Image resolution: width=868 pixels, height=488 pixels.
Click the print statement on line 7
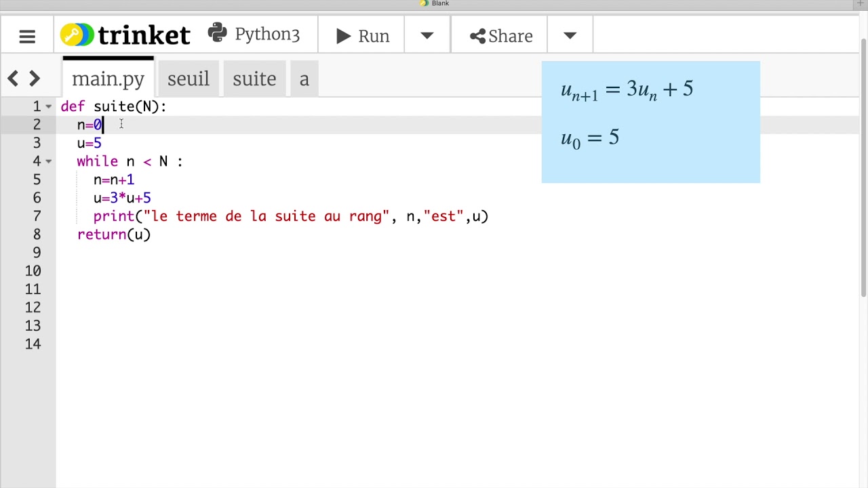tap(291, 216)
